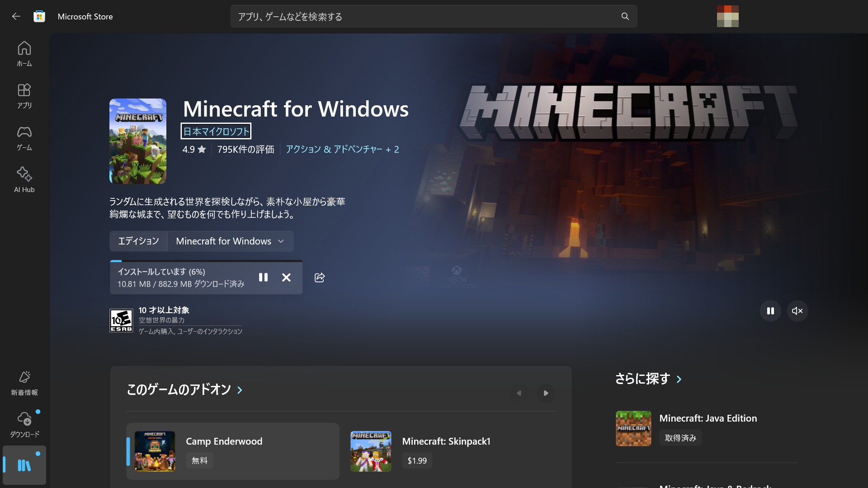This screenshot has width=868, height=488.
Task: Open 新着情報 in the sidebar
Action: [24, 382]
